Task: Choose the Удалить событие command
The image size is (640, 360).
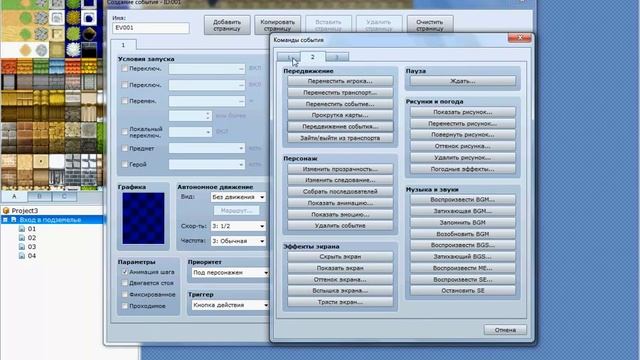Action: click(x=340, y=225)
